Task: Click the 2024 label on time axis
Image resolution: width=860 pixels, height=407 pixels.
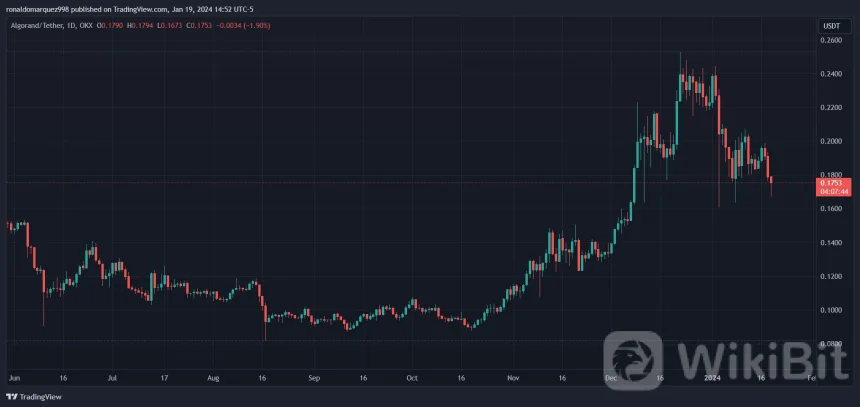Action: [712, 380]
